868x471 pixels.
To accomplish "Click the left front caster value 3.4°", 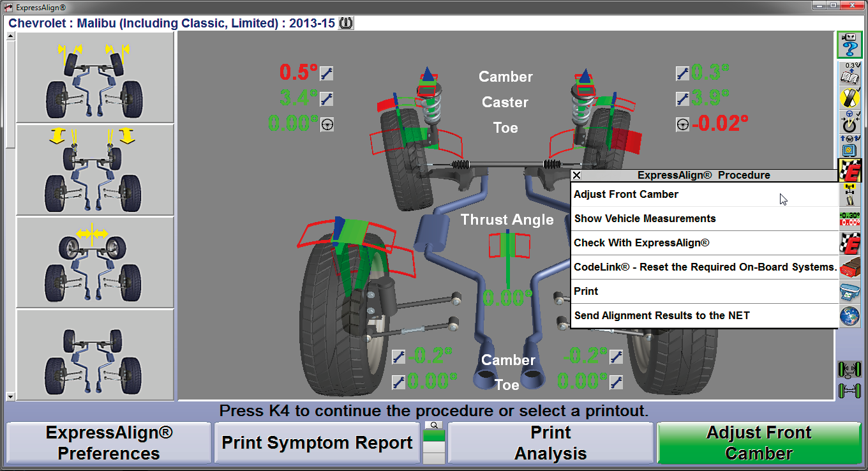I will coord(299,98).
